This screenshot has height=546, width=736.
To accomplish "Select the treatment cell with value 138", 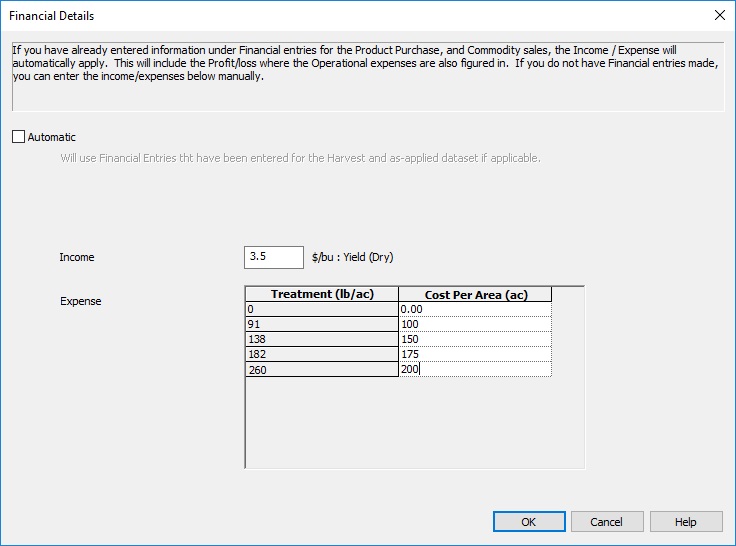I will 321,339.
